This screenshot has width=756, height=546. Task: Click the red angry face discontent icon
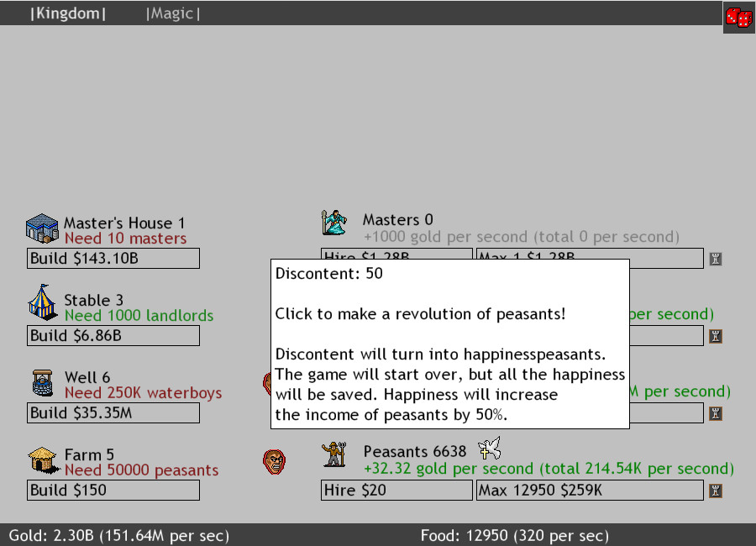[x=275, y=461]
